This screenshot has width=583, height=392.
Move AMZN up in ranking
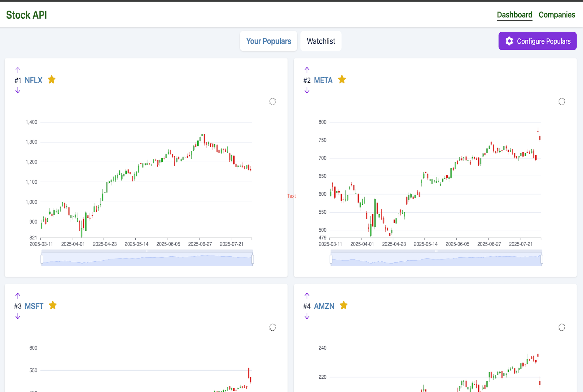click(x=307, y=296)
